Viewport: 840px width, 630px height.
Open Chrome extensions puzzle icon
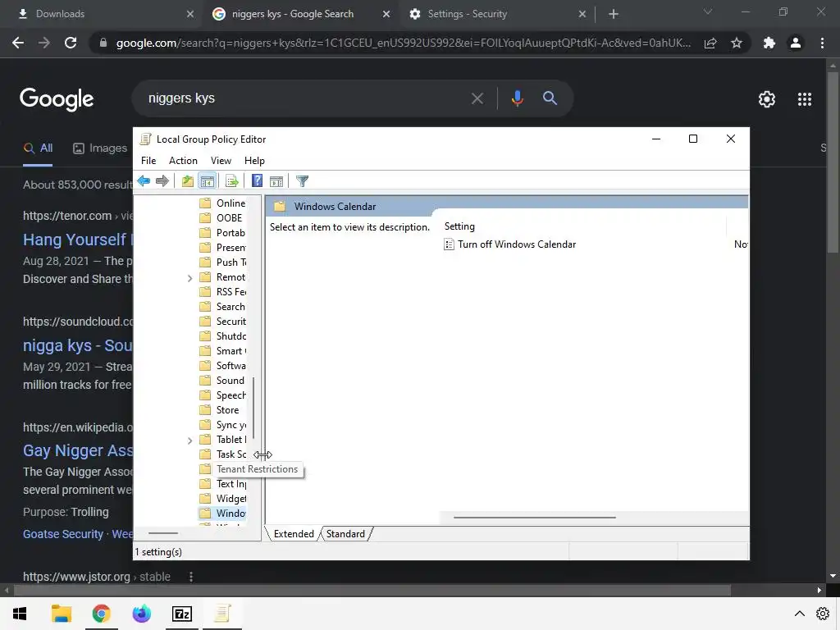click(769, 43)
